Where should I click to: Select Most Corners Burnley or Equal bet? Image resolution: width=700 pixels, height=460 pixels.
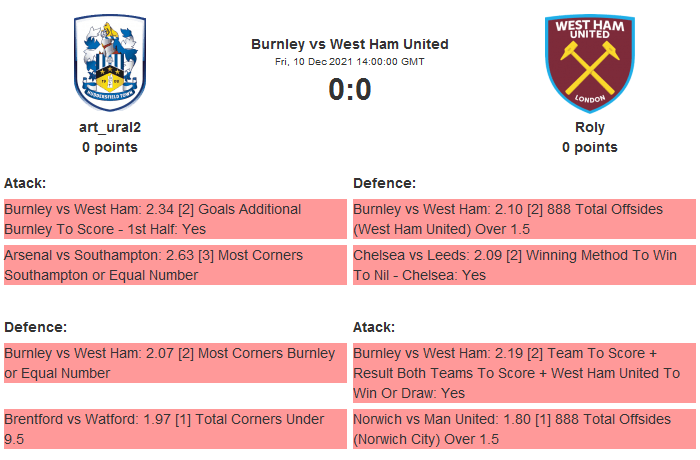click(x=174, y=364)
